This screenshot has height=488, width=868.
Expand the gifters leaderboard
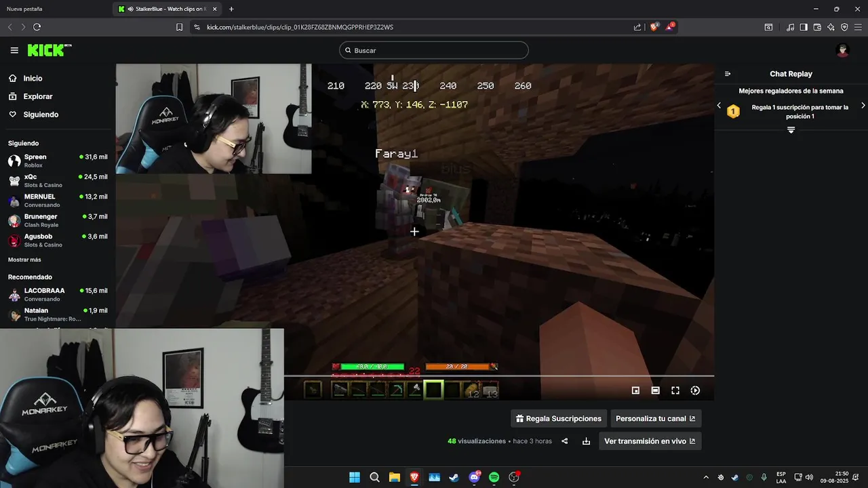(791, 129)
